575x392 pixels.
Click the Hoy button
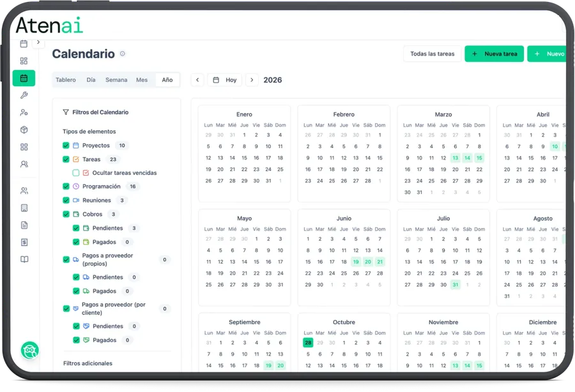(x=225, y=80)
